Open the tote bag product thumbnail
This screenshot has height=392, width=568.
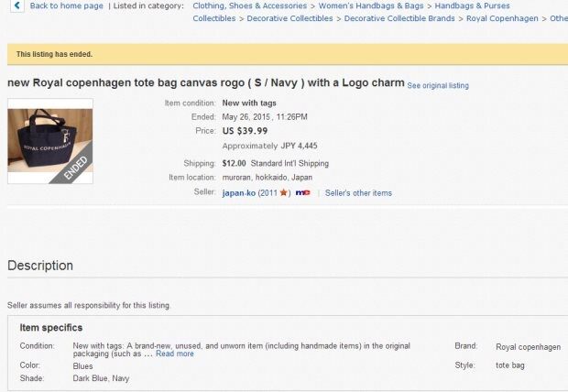(49, 147)
